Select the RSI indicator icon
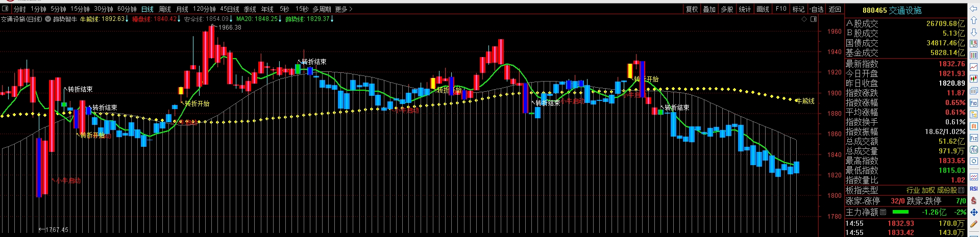Screen dimensions: 980x237 tap(973, 188)
